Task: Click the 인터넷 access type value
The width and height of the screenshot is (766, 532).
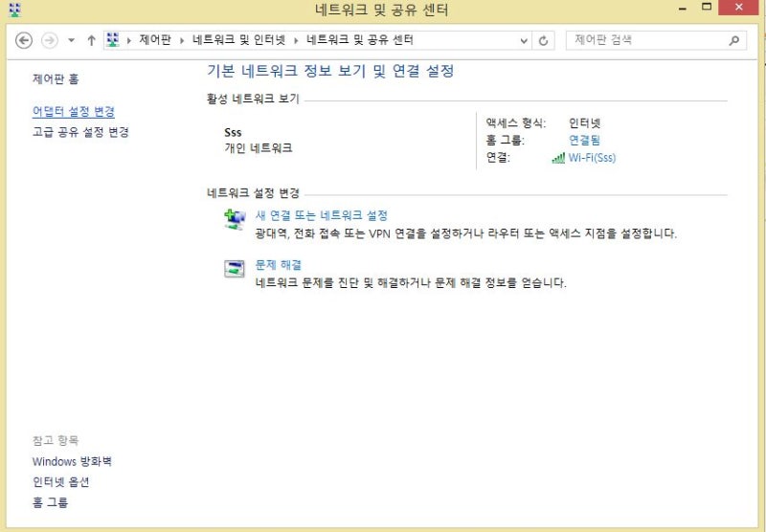Action: point(585,123)
